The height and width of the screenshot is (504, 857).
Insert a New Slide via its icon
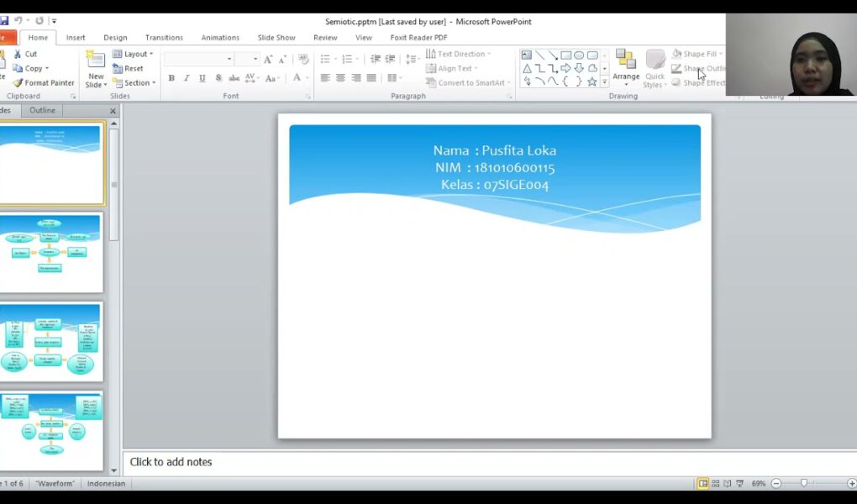[96, 60]
